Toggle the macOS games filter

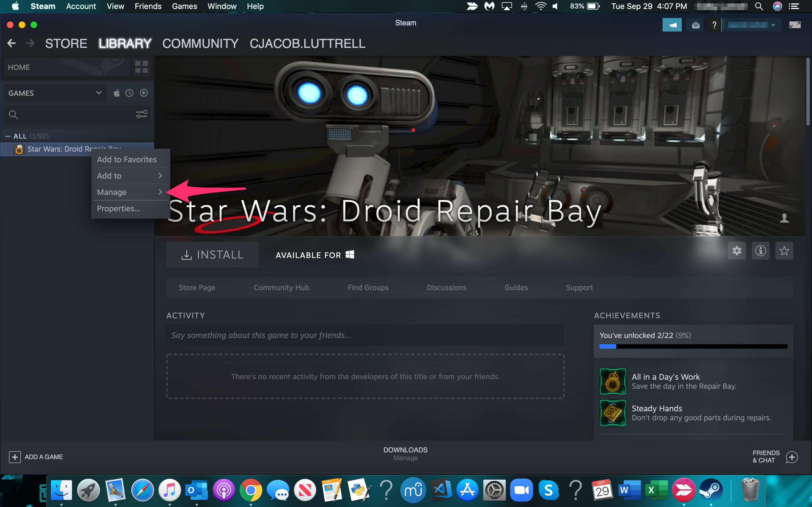116,93
